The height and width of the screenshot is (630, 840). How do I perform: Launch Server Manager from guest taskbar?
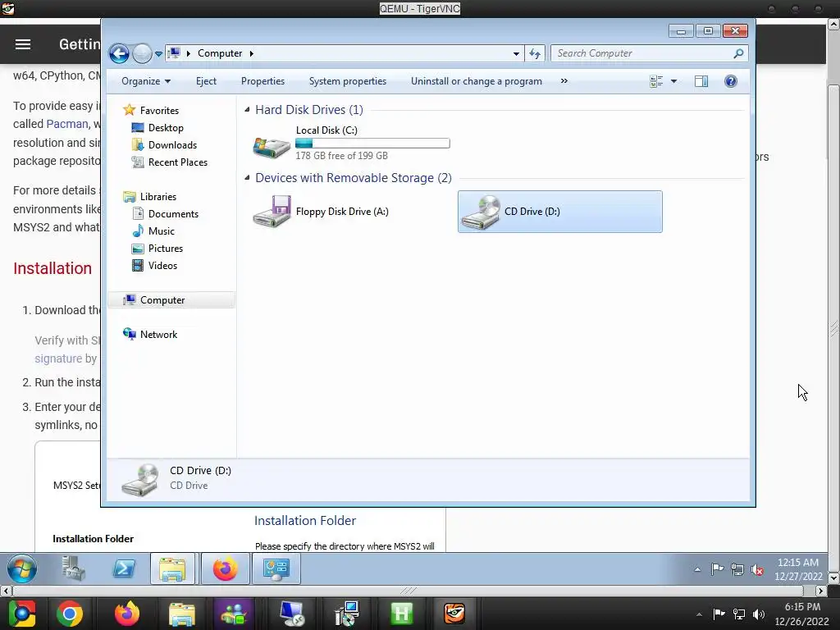(73, 568)
